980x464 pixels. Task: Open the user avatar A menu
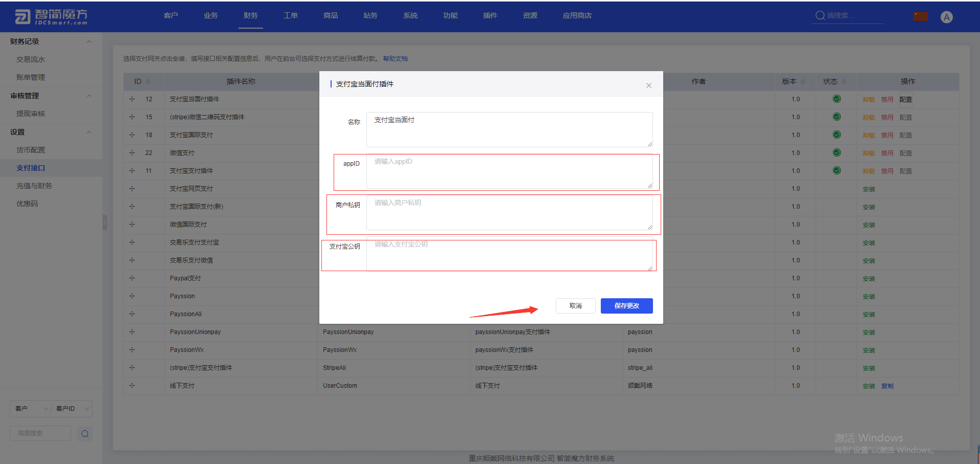(947, 17)
